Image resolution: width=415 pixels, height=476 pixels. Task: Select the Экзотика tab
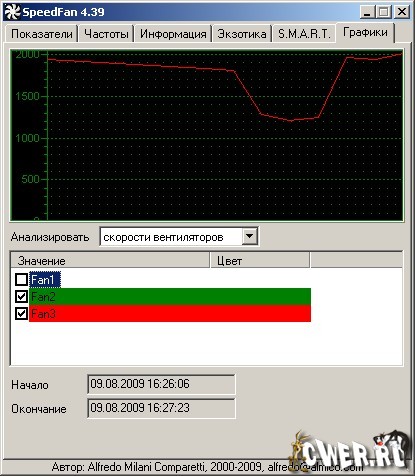click(x=242, y=34)
